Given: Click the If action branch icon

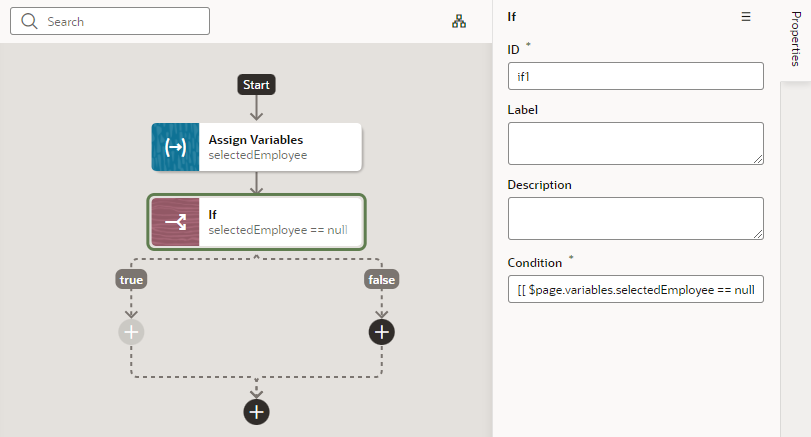Looking at the screenshot, I should point(176,222).
